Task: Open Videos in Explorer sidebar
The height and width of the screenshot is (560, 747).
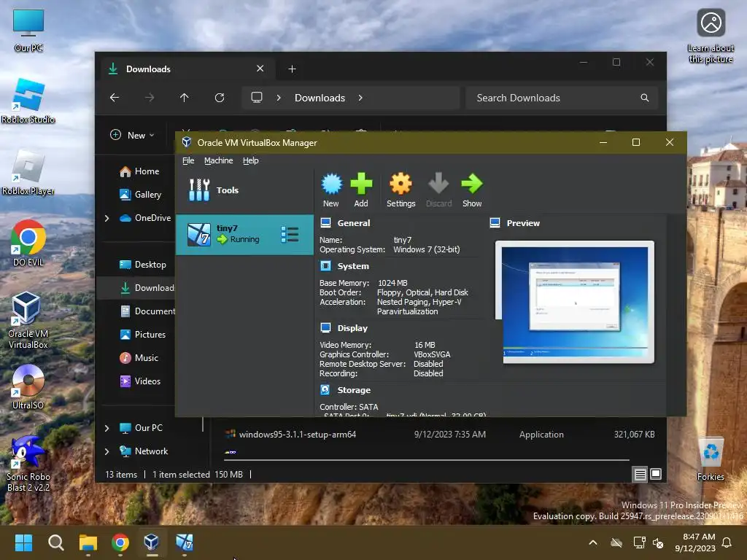Action: 141,381
